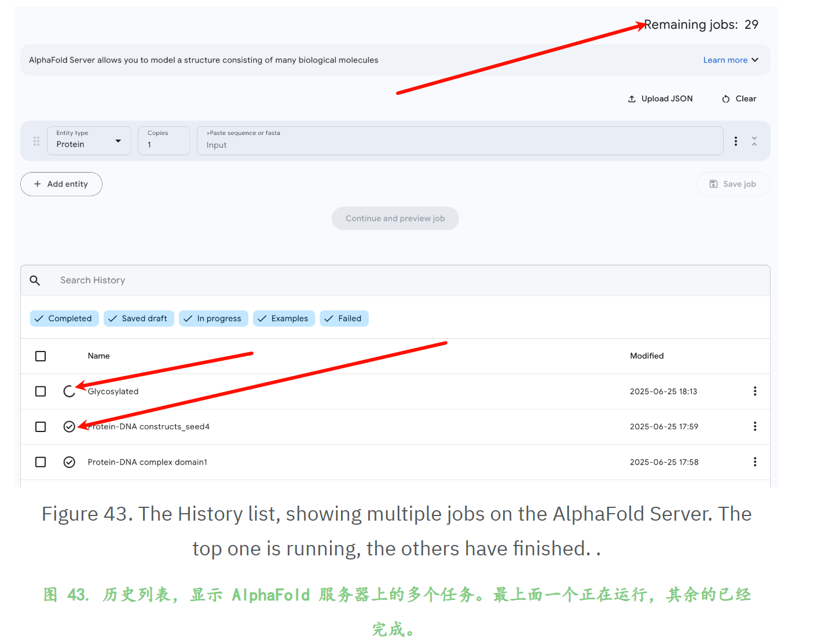Image resolution: width=814 pixels, height=644 pixels.
Task: Click the 2025-06-25 17:58 modified date
Action: (664, 462)
